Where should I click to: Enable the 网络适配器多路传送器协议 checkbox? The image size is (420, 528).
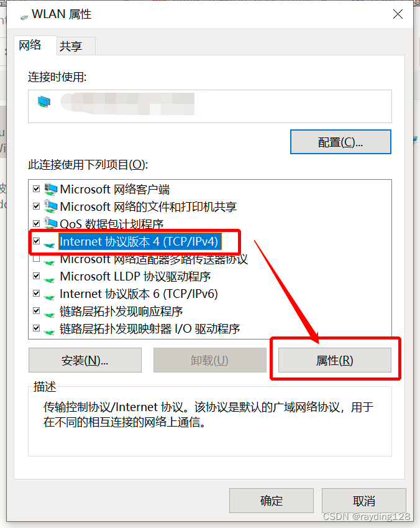tap(36, 259)
